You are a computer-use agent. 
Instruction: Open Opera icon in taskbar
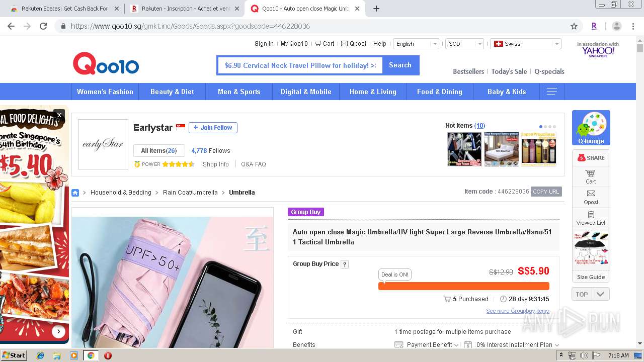point(108,355)
